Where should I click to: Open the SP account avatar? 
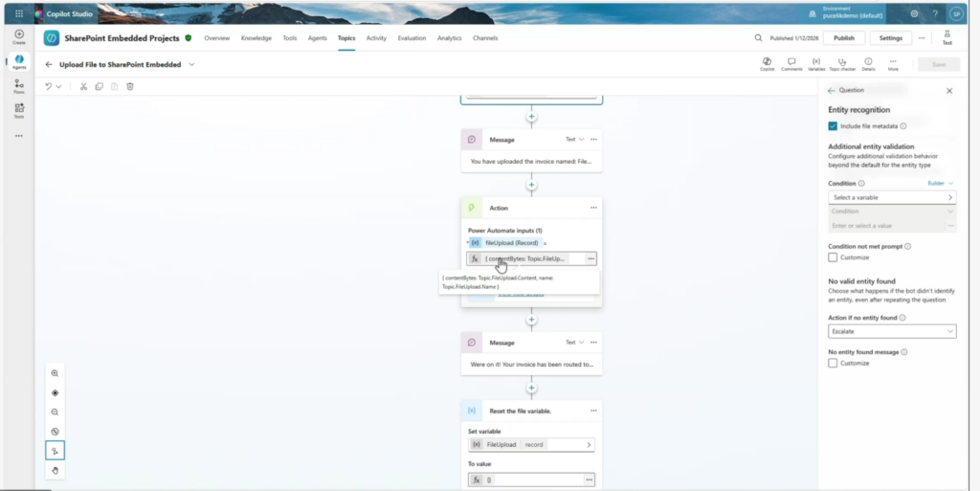956,13
